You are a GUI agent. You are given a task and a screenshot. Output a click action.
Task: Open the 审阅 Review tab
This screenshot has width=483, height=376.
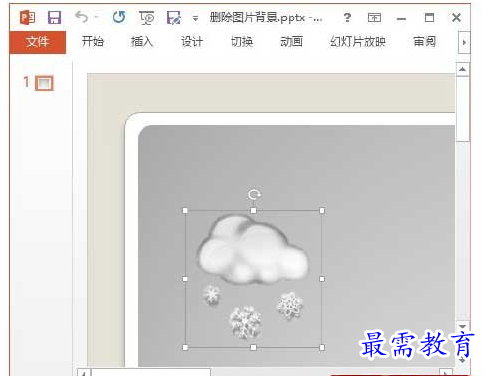coord(424,42)
